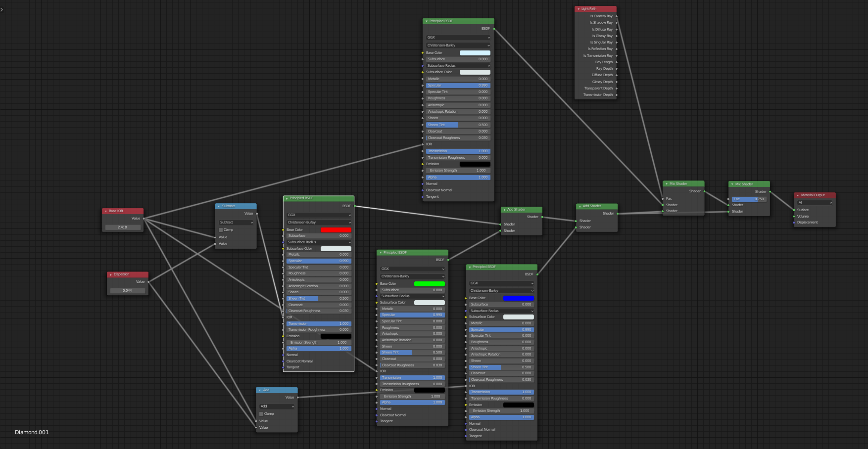Image resolution: width=868 pixels, height=449 pixels.
Task: Open the GGX distribution dropdown on the red BSDF
Action: point(319,215)
